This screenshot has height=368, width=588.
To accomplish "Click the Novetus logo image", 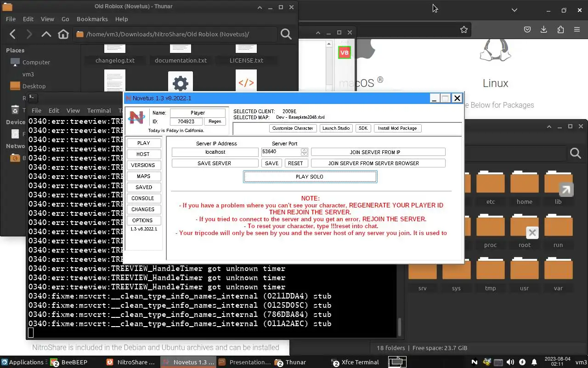I will (136, 118).
